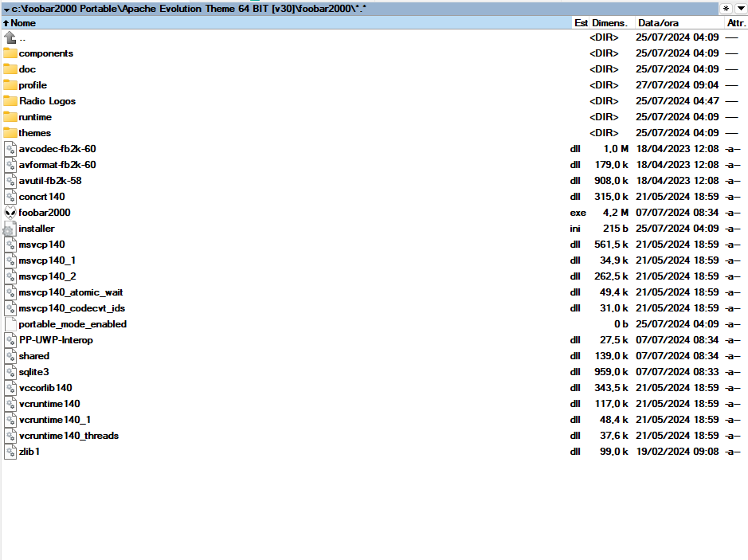Click the 1,0 M size of avcodec-fb2k-60
748x560 pixels.
616,149
